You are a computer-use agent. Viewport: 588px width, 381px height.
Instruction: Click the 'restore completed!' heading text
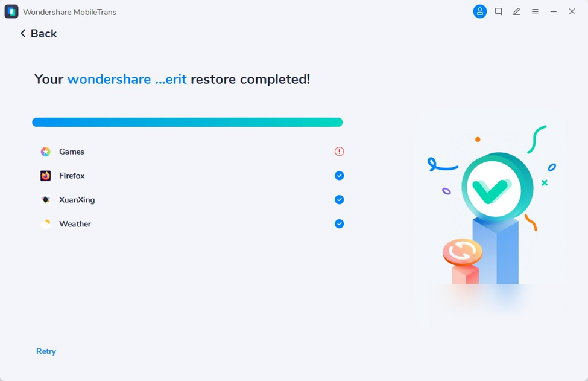(250, 79)
